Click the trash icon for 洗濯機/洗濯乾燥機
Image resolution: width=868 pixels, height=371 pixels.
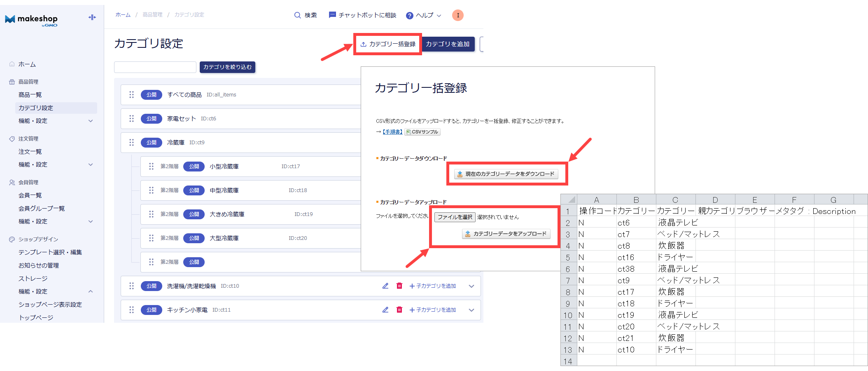coord(399,286)
